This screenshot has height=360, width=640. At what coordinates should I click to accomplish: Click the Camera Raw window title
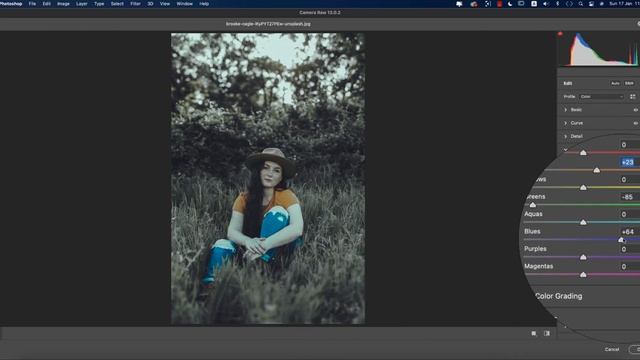click(x=320, y=13)
